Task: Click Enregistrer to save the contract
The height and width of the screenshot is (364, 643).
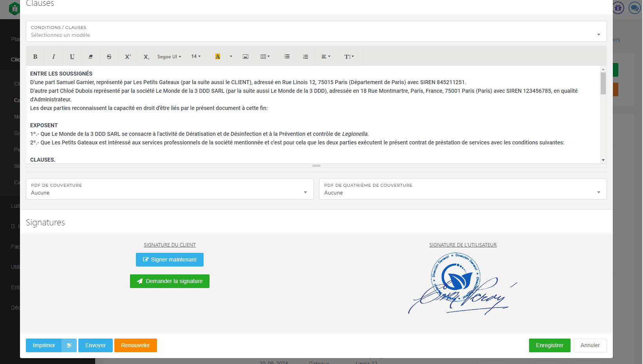Action: coord(549,345)
